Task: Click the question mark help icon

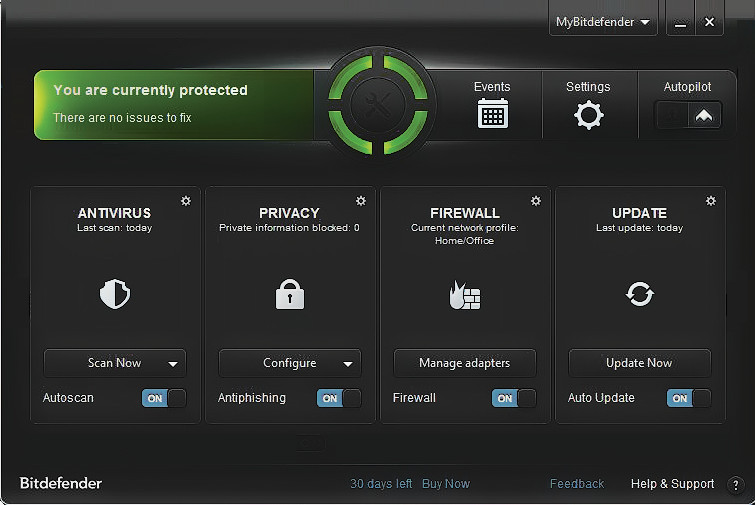Action: pos(736,484)
